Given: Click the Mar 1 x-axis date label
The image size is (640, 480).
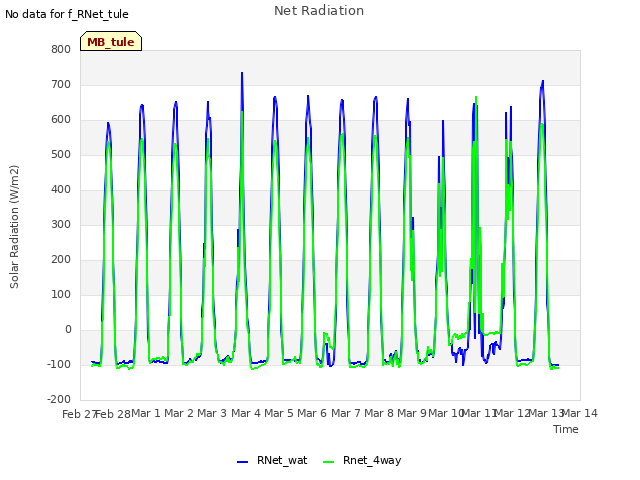Looking at the screenshot, I should pyautogui.click(x=146, y=413).
